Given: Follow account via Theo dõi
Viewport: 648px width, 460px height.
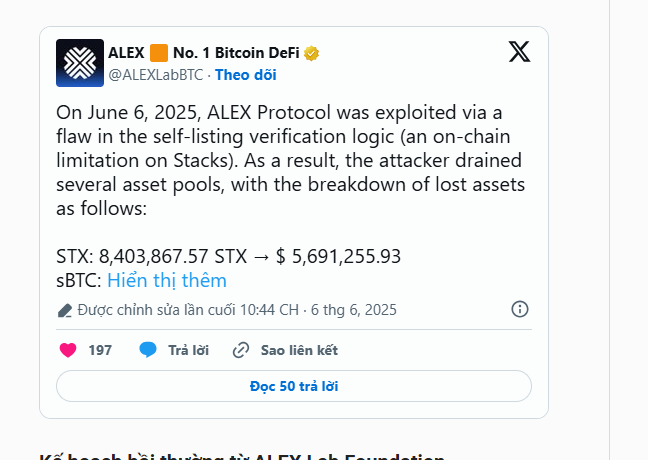Looking at the screenshot, I should point(245,75).
